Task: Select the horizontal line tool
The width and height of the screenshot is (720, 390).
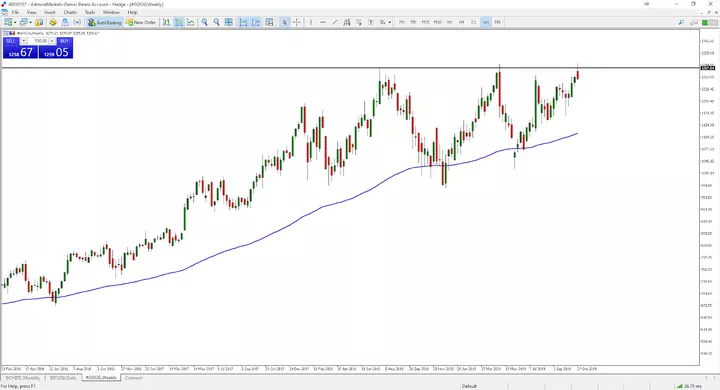Action: 323,22
